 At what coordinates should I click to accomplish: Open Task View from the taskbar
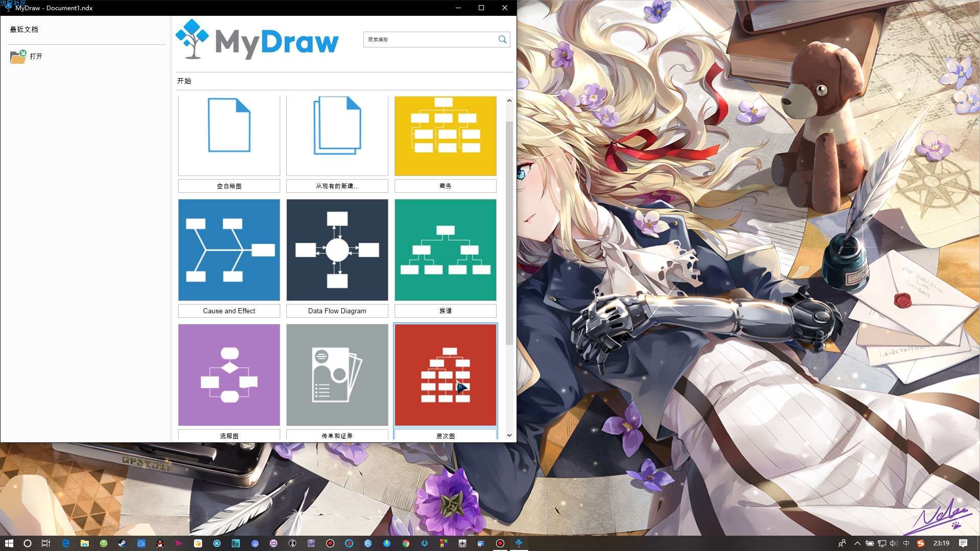46,543
